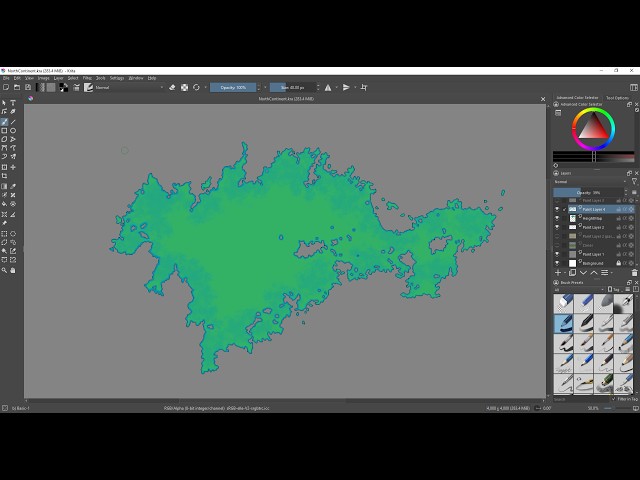The width and height of the screenshot is (640, 480).
Task: Select the Color Sampler eyedropper tool
Action: (13, 187)
